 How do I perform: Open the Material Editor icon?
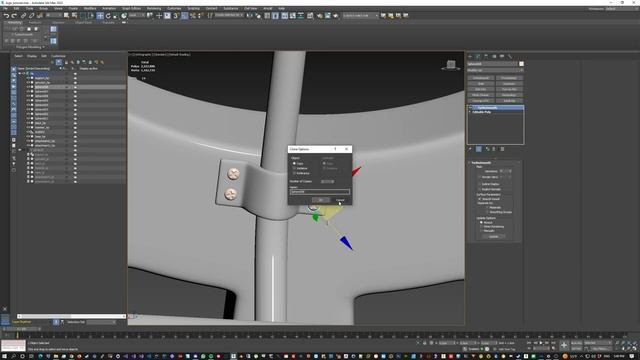tap(310, 16)
